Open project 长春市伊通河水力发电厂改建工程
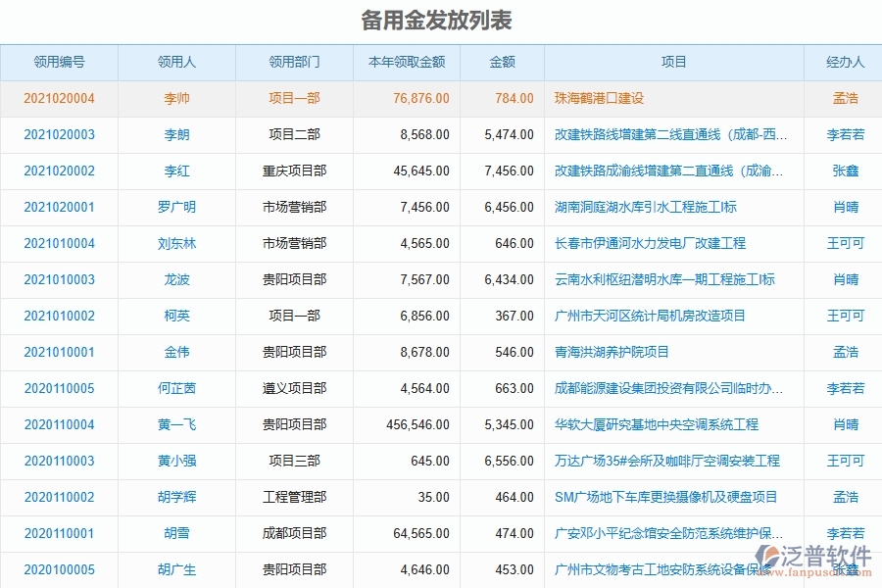 click(641, 243)
